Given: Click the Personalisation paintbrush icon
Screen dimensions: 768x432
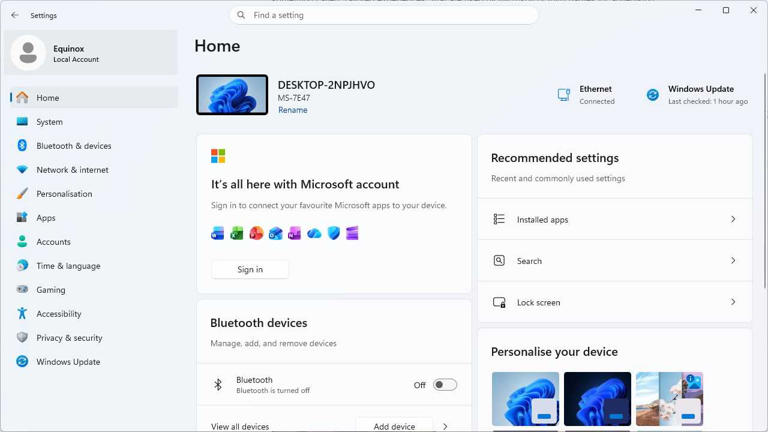Looking at the screenshot, I should coord(22,193).
